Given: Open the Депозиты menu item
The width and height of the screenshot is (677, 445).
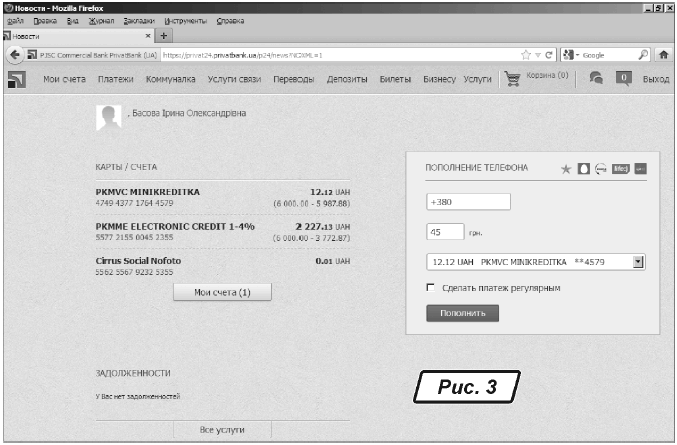Looking at the screenshot, I should (348, 79).
